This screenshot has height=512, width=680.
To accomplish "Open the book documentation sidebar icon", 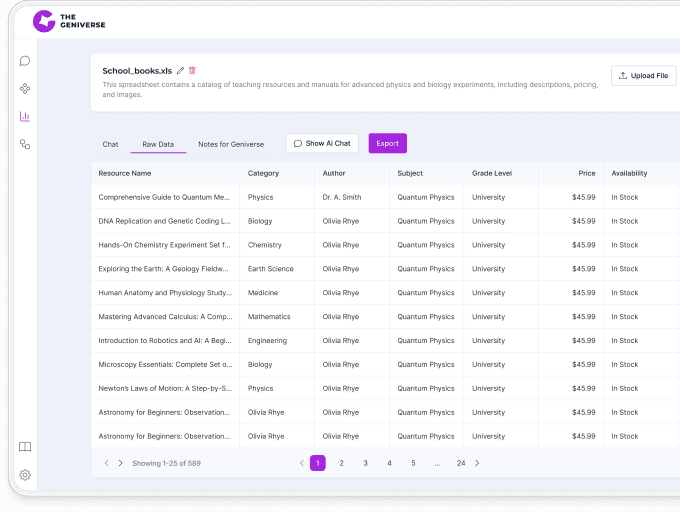I will (x=25, y=447).
